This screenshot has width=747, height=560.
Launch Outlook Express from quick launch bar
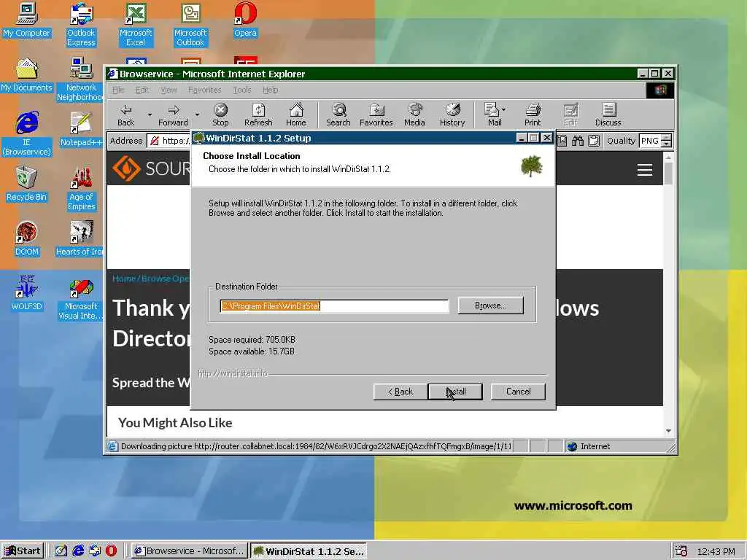[95, 551]
